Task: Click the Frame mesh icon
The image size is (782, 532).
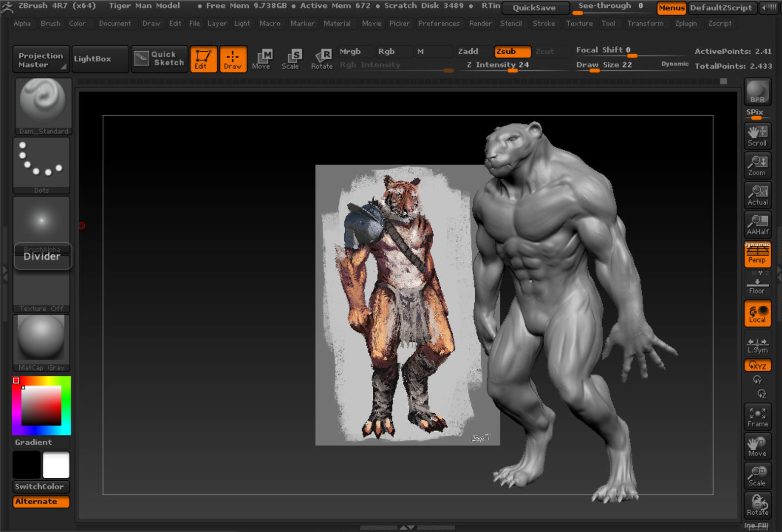Action: click(757, 417)
